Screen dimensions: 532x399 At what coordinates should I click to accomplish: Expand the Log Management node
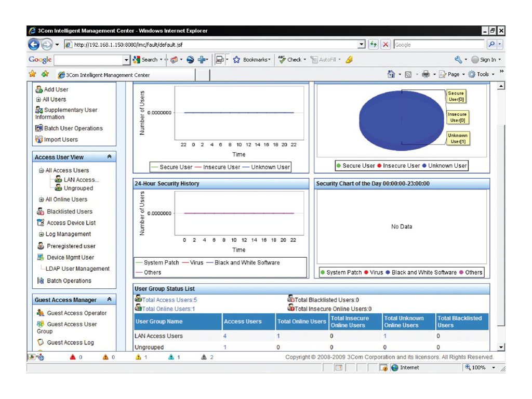point(43,234)
